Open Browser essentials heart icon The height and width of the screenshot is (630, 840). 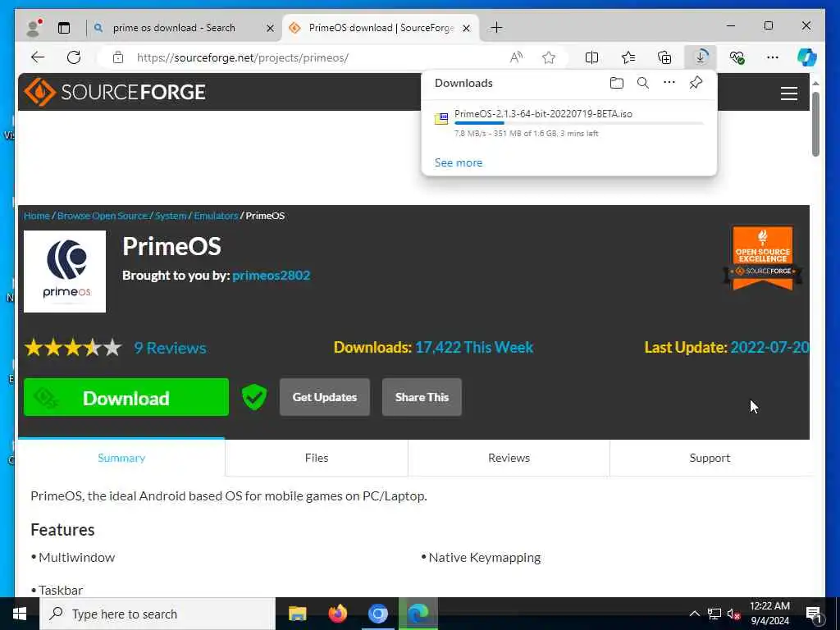click(737, 57)
